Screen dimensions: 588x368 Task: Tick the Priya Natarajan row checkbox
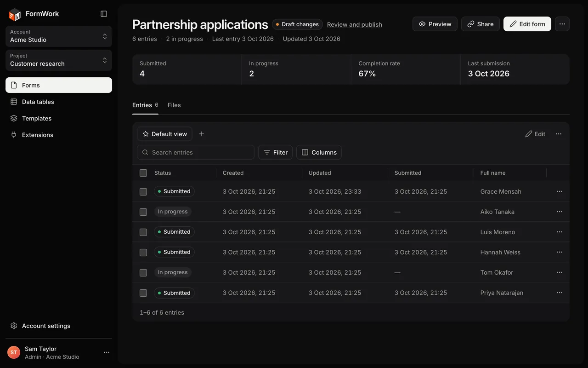(143, 293)
